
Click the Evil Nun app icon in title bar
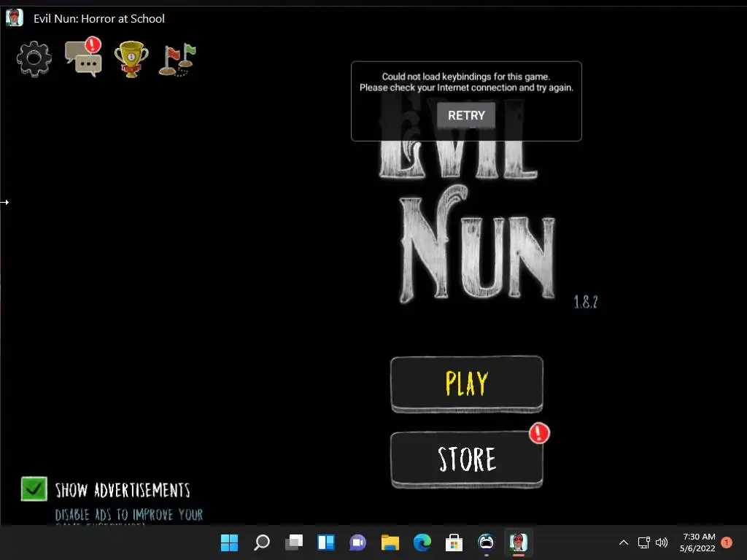[x=15, y=18]
